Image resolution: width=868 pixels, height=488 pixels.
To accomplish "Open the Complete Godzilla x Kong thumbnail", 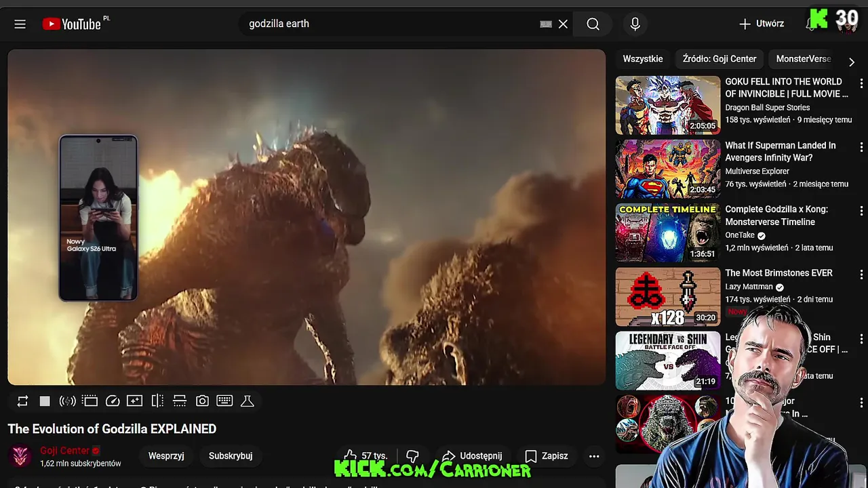I will pos(668,232).
